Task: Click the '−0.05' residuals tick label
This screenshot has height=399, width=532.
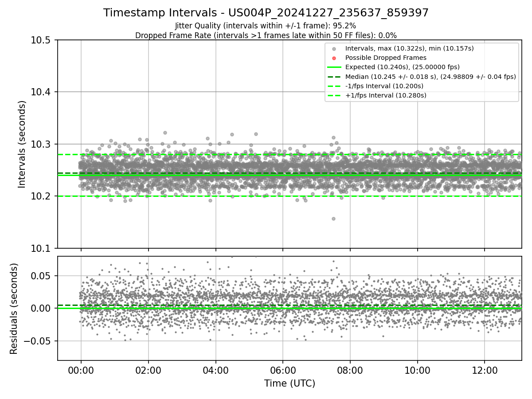Action: click(38, 341)
